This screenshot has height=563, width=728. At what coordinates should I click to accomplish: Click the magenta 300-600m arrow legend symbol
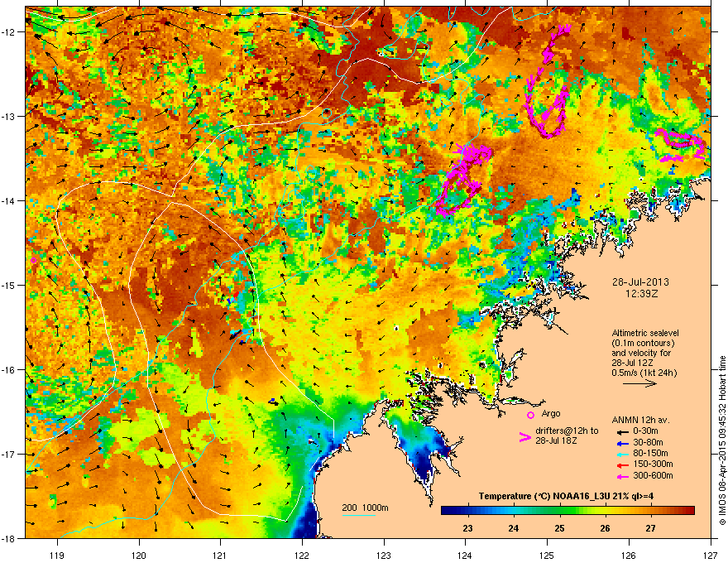click(x=623, y=476)
